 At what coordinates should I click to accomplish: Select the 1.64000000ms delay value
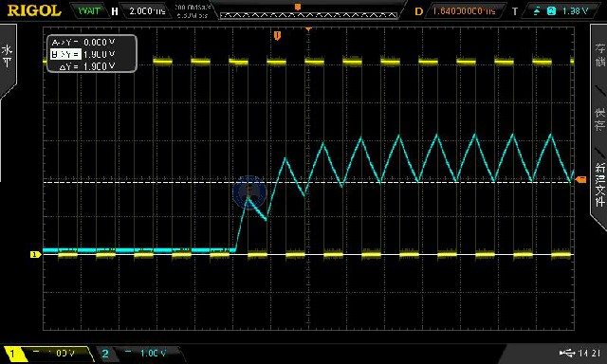[464, 11]
